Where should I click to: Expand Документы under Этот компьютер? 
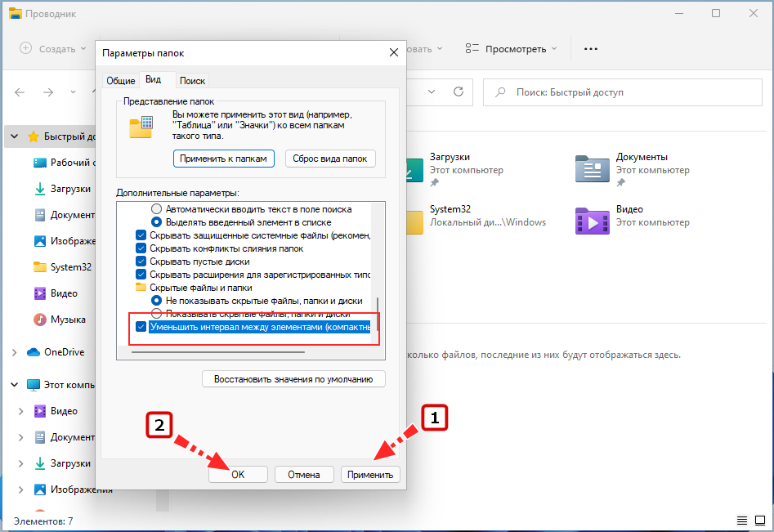[x=20, y=437]
